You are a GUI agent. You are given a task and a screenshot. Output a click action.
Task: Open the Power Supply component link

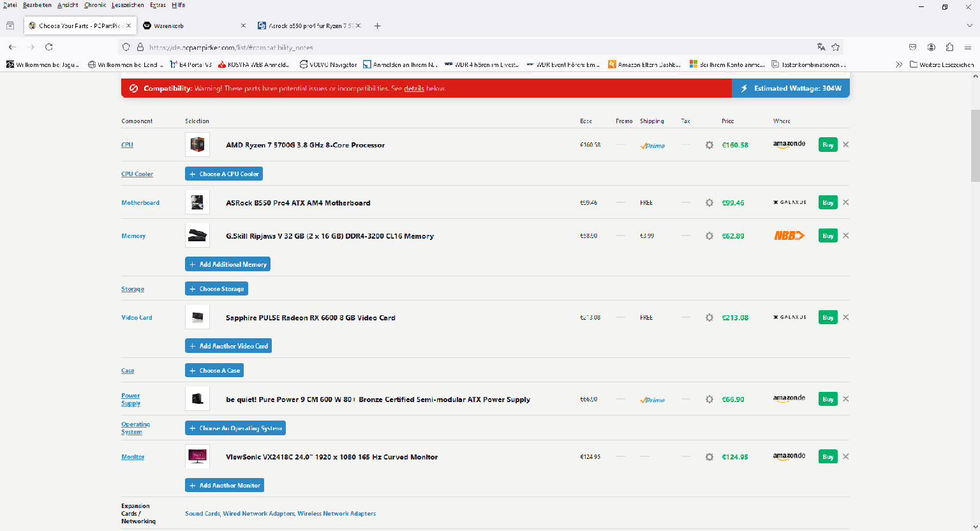point(131,400)
